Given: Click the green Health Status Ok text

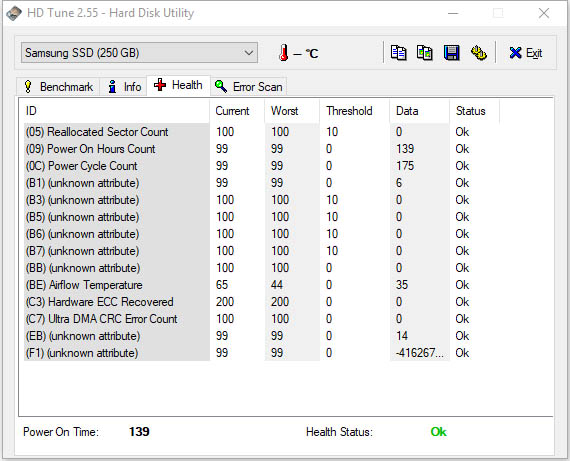Looking at the screenshot, I should (438, 432).
